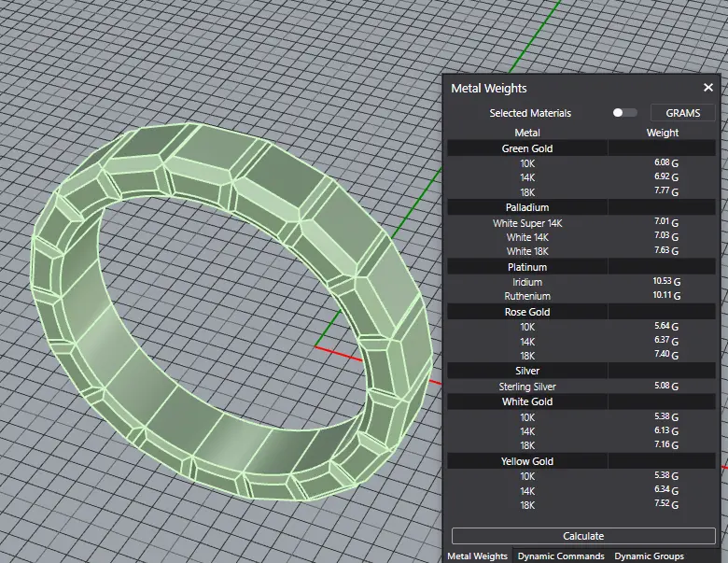
Task: Click the GRAMS unit button
Action: tap(683, 113)
